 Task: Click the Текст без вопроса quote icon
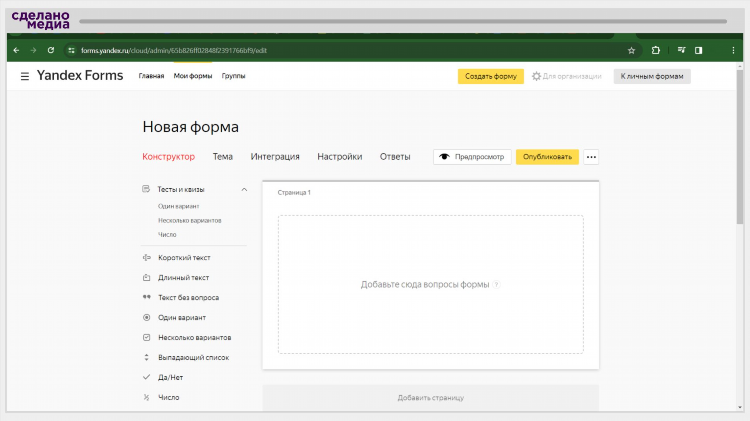point(146,297)
